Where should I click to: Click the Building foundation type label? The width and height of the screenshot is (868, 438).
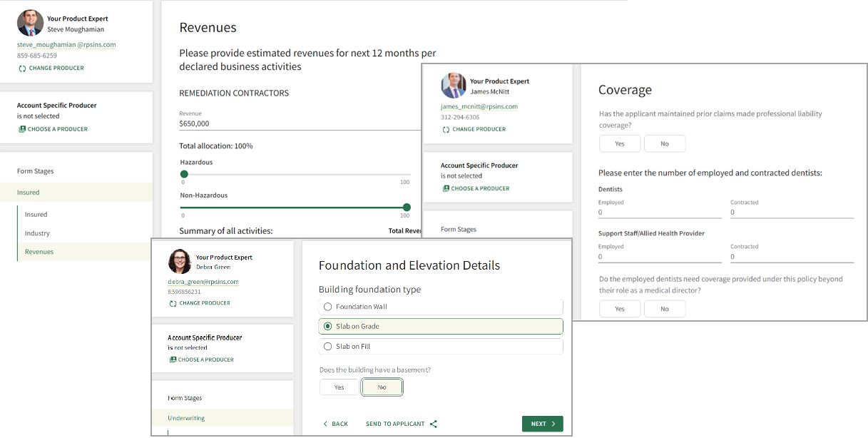tap(369, 290)
